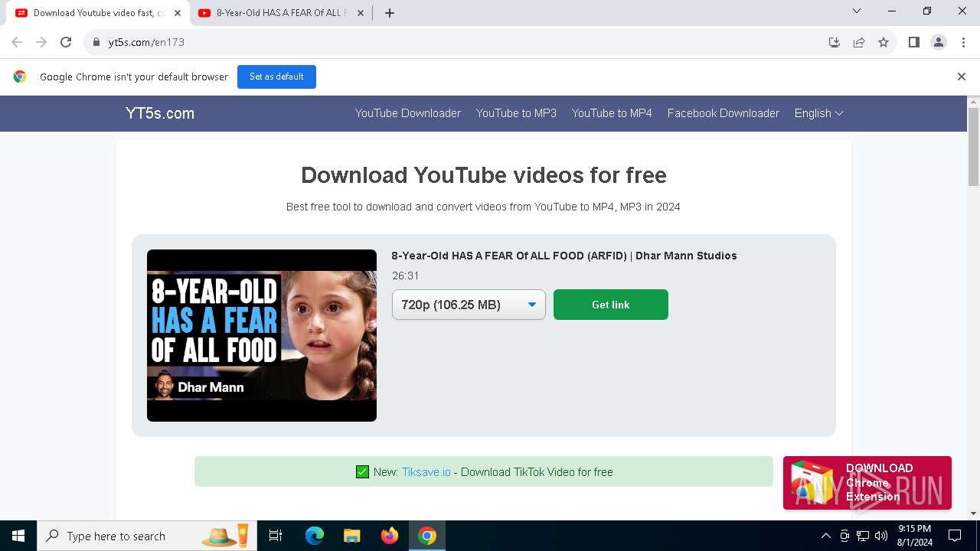This screenshot has width=980, height=551.
Task: Open the Tiksave.io link
Action: tap(426, 472)
